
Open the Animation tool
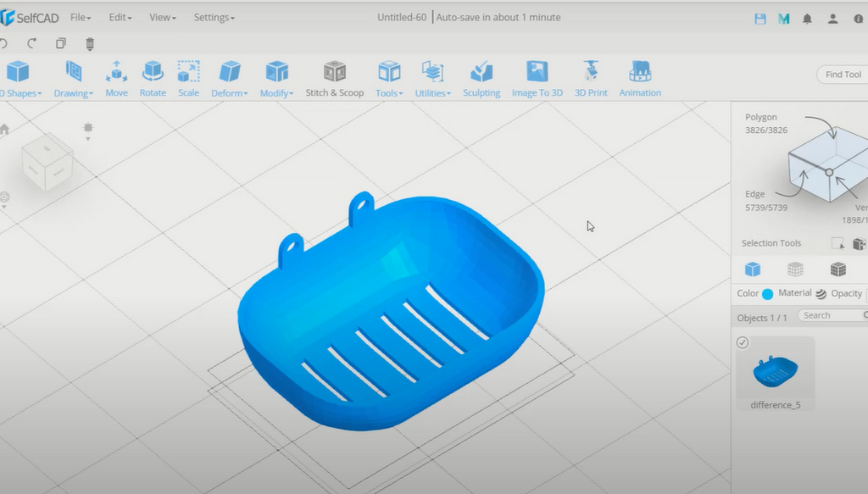(x=639, y=80)
